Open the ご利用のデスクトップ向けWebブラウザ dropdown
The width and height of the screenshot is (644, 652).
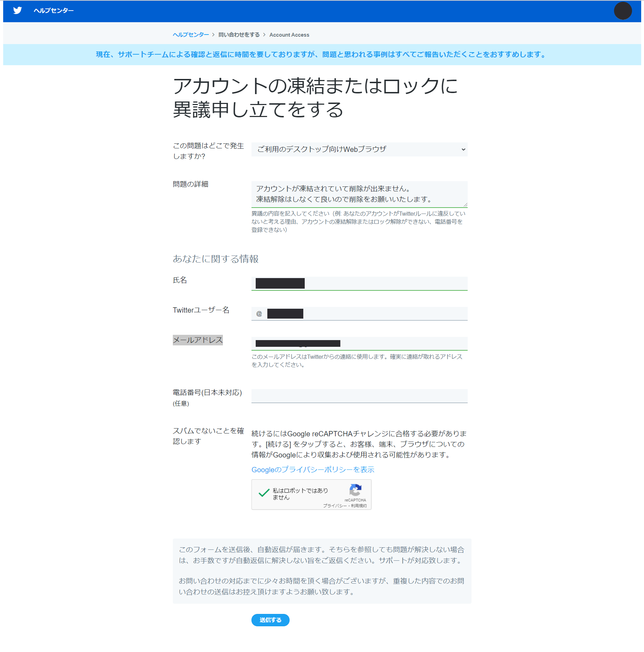click(x=359, y=149)
